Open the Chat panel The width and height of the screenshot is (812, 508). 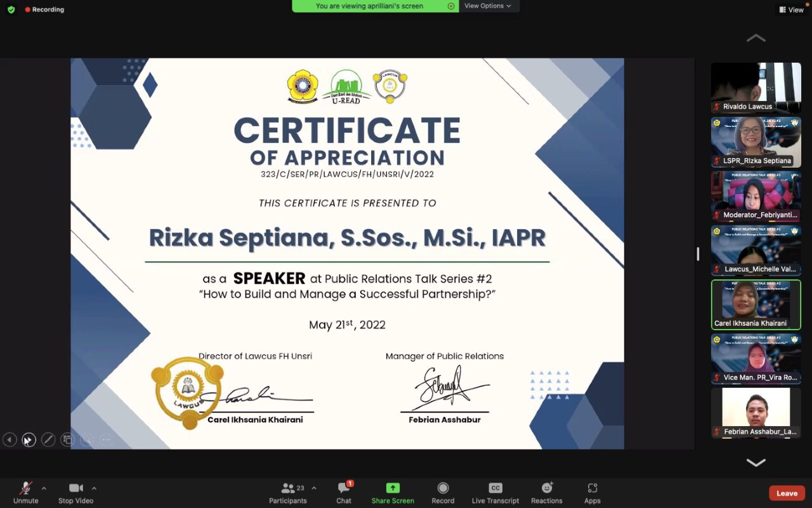344,492
